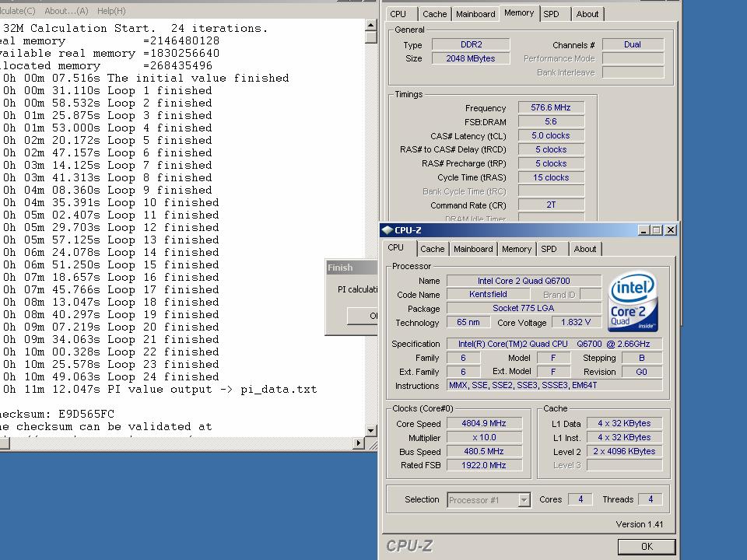Open Mainboard tab in background CPU-Z window
The height and width of the screenshot is (560, 747).
coord(475,14)
